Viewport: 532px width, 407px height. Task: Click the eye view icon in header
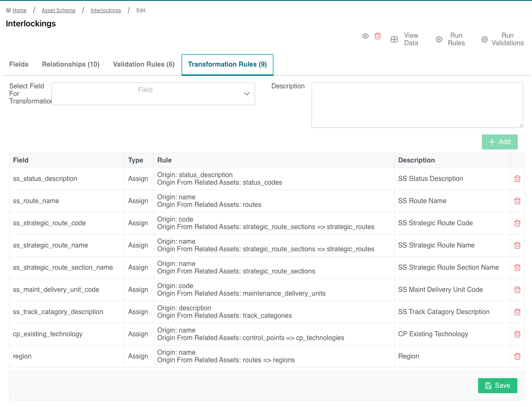(365, 36)
